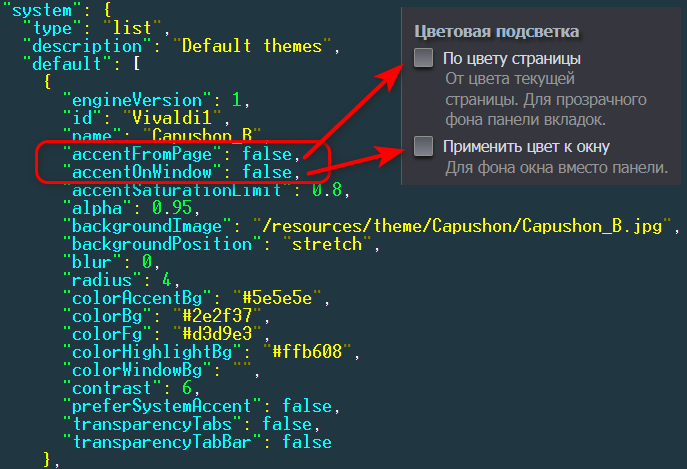Click the "blur" key
Viewport: 687px width, 469px height.
click(x=92, y=262)
